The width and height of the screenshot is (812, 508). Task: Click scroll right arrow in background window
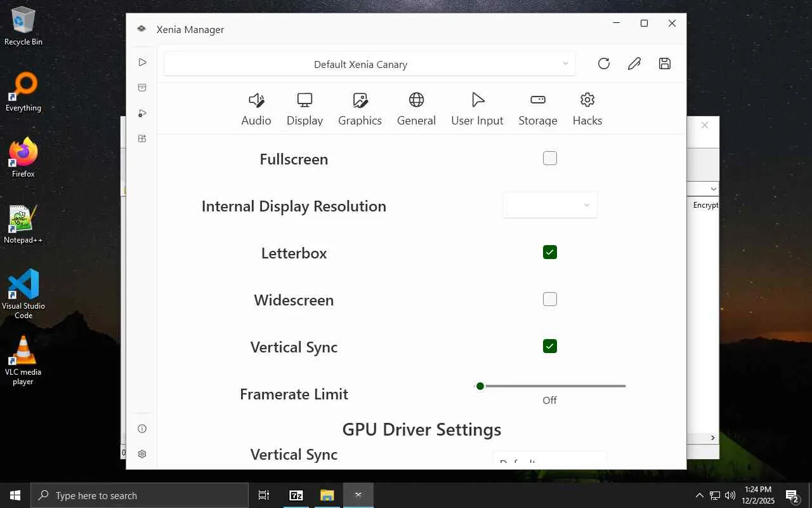click(x=712, y=438)
